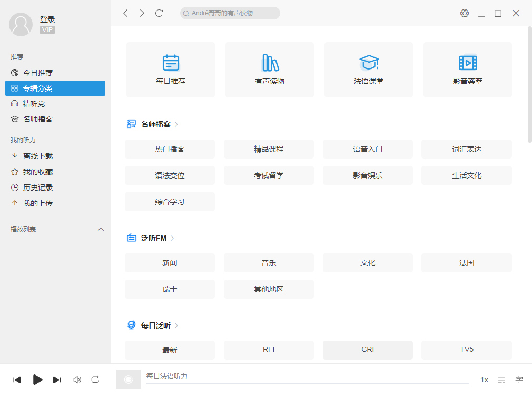Open 法语课堂 French classroom section
532x395 pixels.
pos(368,70)
